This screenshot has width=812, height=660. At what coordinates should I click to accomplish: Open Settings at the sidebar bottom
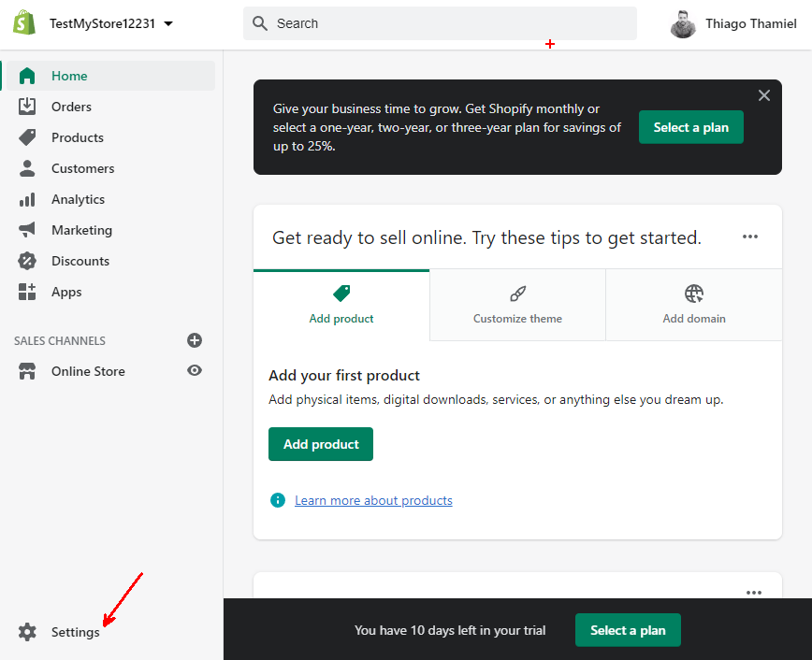75,632
